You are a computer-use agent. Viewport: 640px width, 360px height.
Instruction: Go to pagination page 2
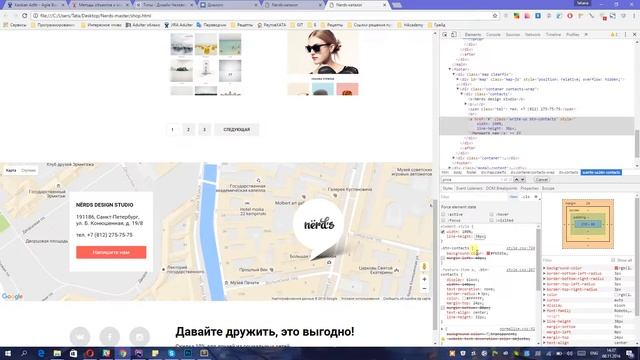click(x=188, y=130)
